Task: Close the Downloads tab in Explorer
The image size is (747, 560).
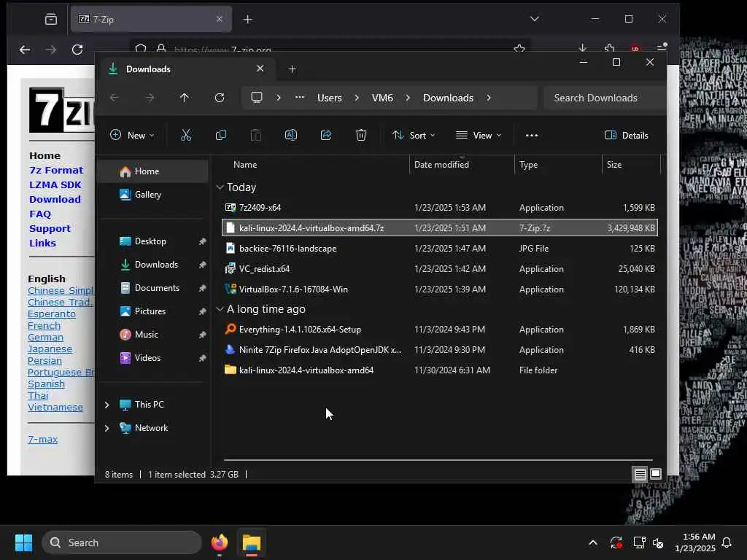Action: [x=260, y=69]
